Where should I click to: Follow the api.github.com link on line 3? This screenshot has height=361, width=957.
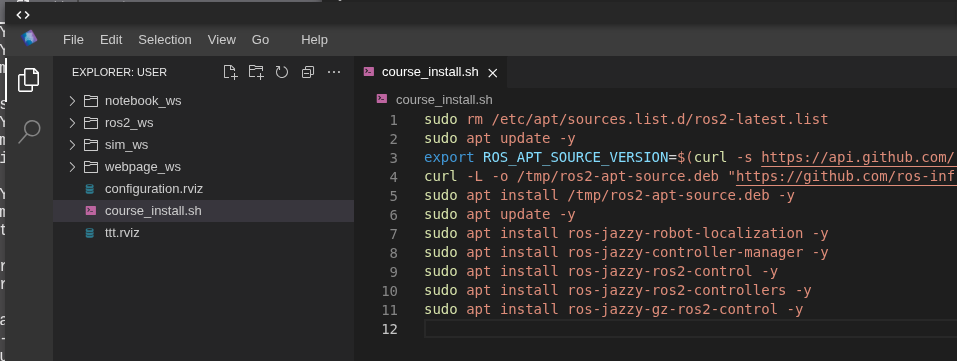click(x=858, y=158)
